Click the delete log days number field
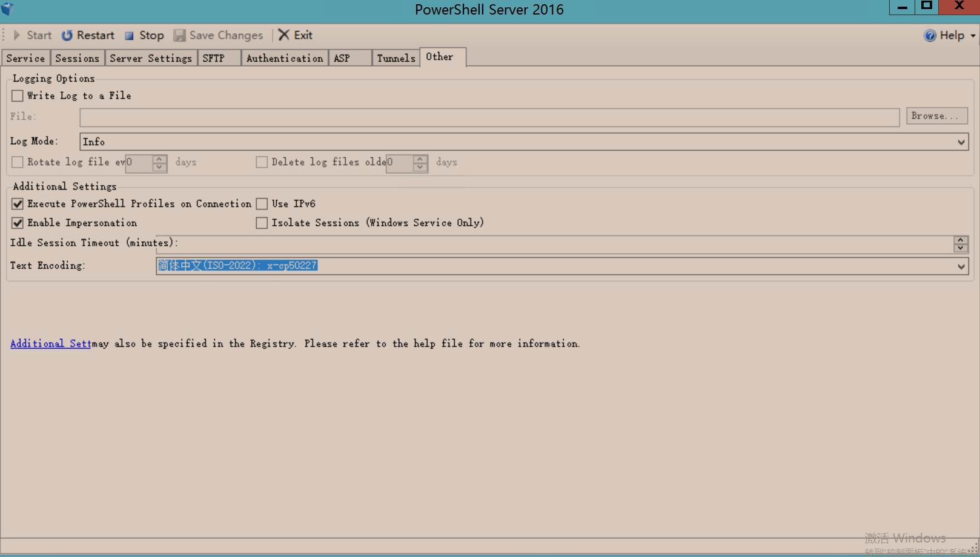980x557 pixels. tap(400, 163)
